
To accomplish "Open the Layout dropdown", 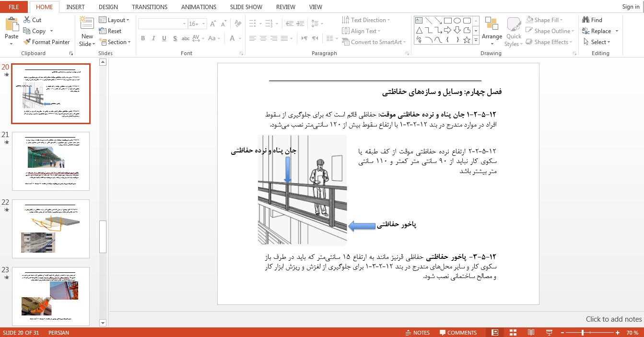I will click(x=114, y=20).
